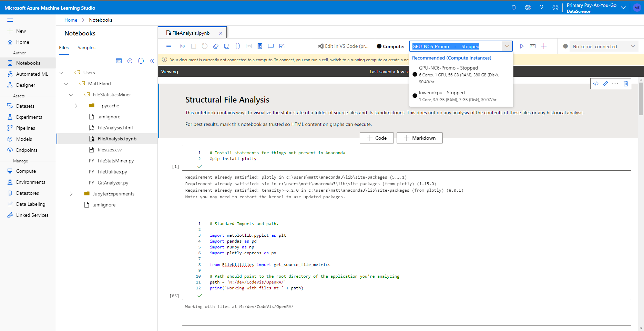Expand the __pycache__ folder

(x=76, y=106)
